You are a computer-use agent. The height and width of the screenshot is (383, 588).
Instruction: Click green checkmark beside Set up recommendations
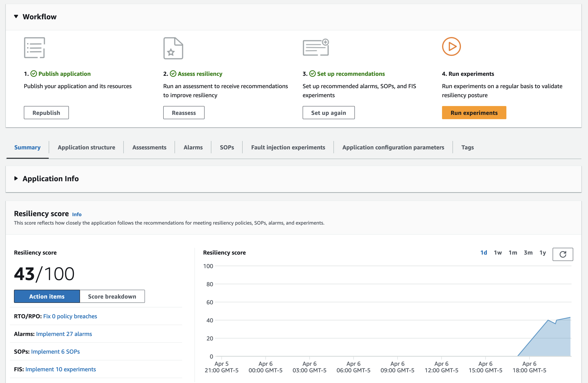click(x=313, y=74)
